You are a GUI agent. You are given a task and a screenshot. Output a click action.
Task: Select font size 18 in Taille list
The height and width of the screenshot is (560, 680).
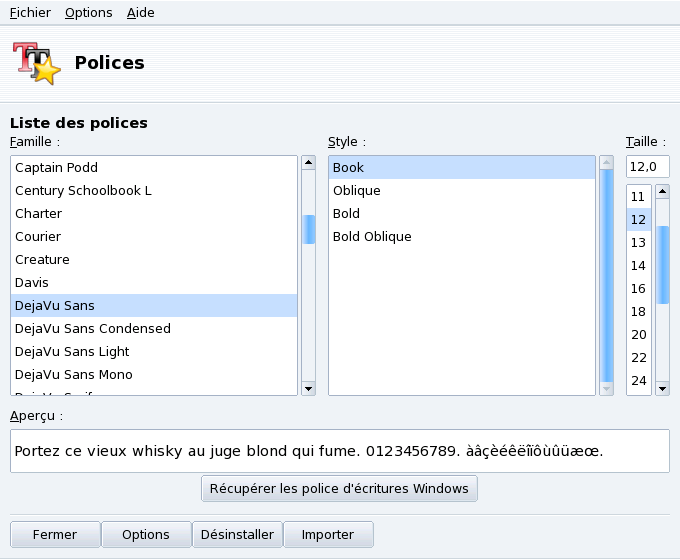pos(638,312)
